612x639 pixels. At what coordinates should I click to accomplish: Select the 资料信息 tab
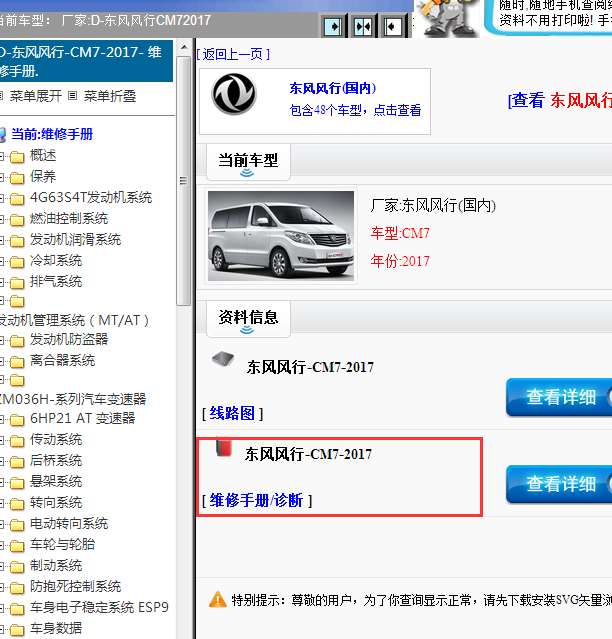pos(248,319)
